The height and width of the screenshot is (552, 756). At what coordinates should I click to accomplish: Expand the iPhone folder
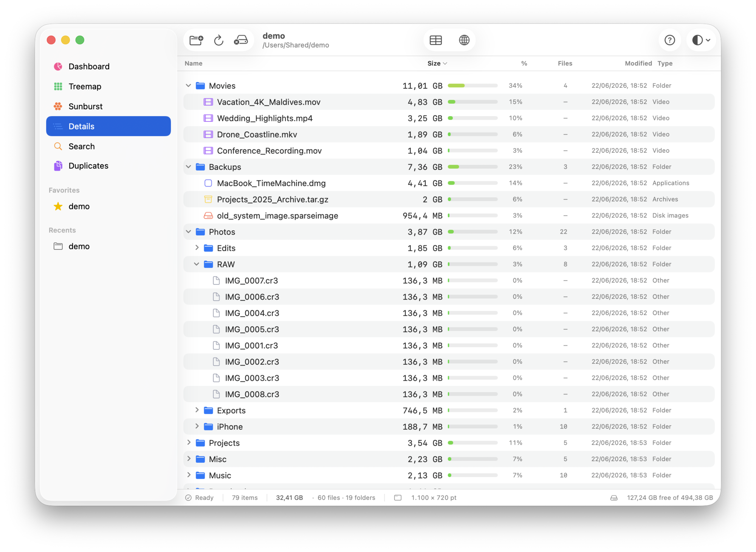click(197, 426)
